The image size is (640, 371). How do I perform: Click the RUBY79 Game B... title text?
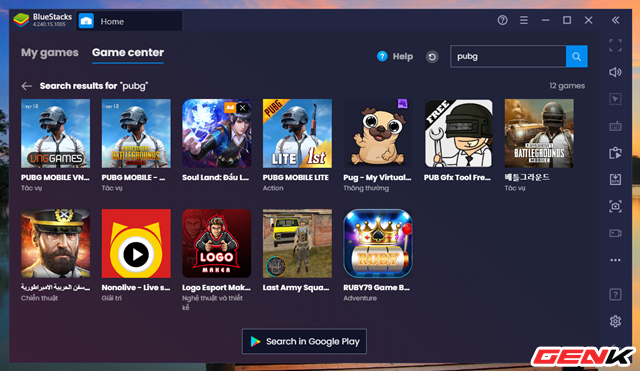pos(376,288)
